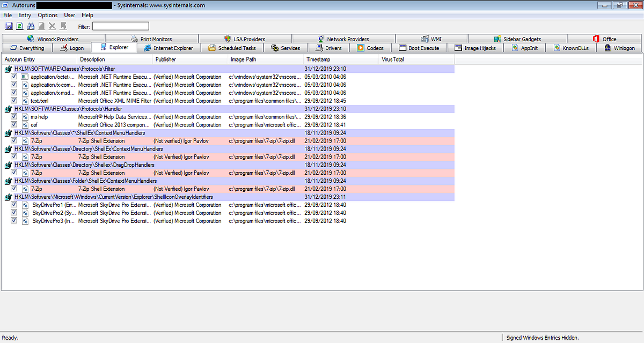Uncheck the SkyDrivePro2 overlay entry

click(x=13, y=212)
